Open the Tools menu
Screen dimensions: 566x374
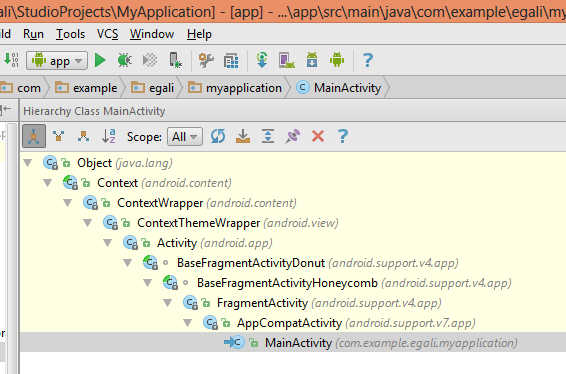tap(70, 34)
